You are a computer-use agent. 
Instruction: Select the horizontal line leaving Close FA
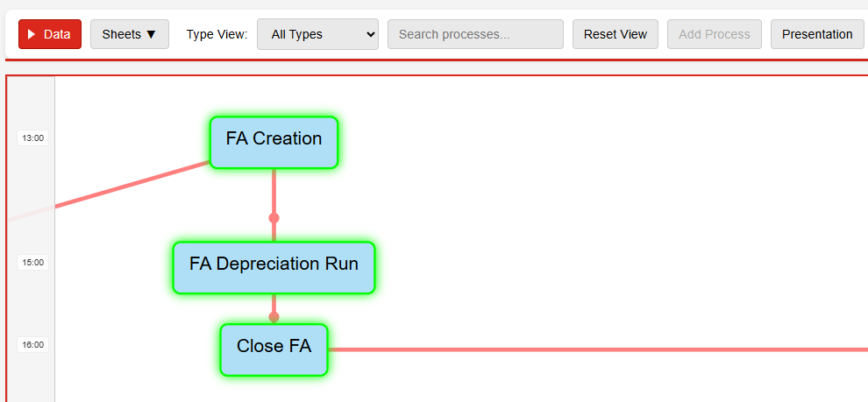click(x=596, y=349)
